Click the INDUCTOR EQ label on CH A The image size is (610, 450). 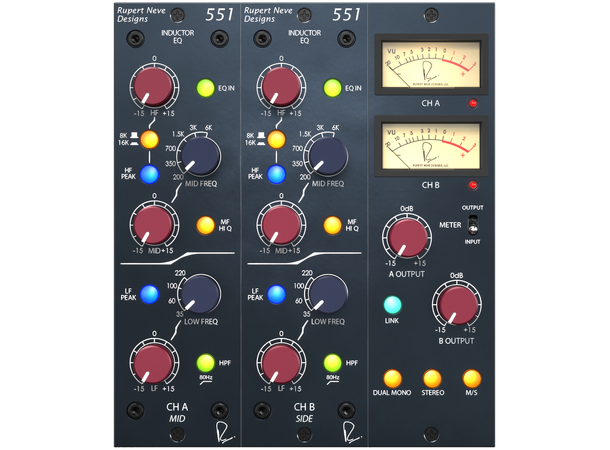[x=177, y=37]
